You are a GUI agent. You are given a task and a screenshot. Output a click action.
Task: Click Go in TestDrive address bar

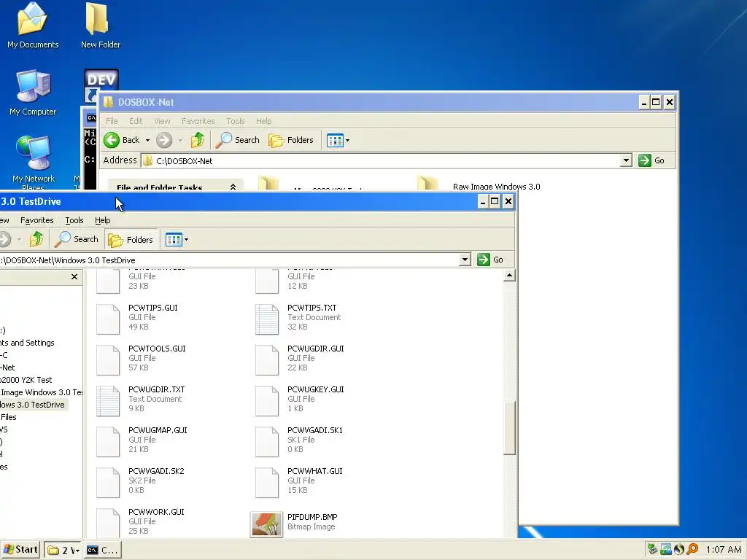tap(491, 260)
